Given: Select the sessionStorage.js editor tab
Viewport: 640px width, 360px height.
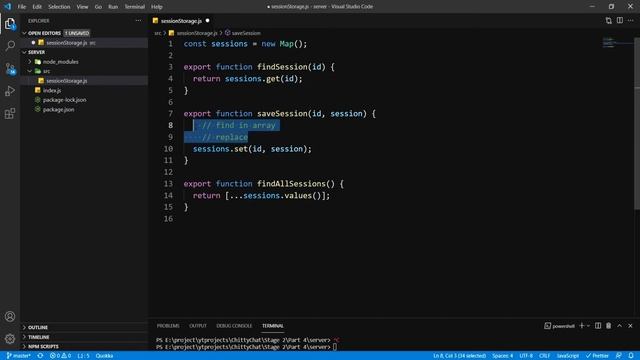Looking at the screenshot, I should [181, 20].
